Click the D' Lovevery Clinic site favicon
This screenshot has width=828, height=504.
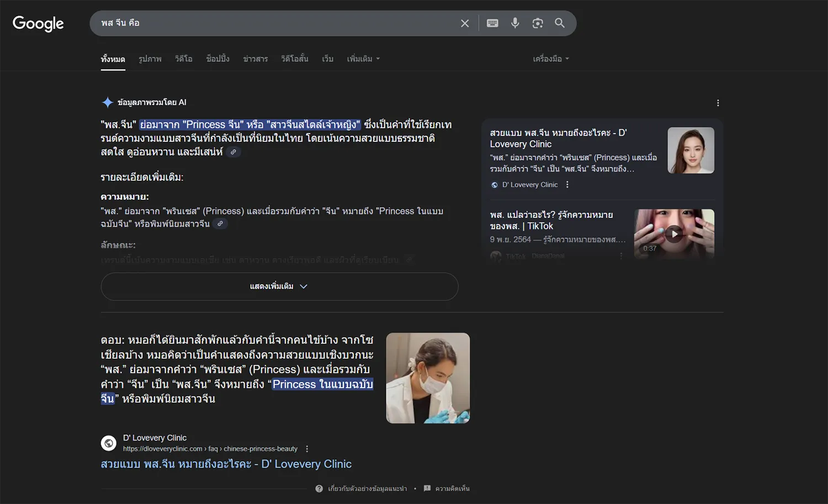(x=109, y=443)
